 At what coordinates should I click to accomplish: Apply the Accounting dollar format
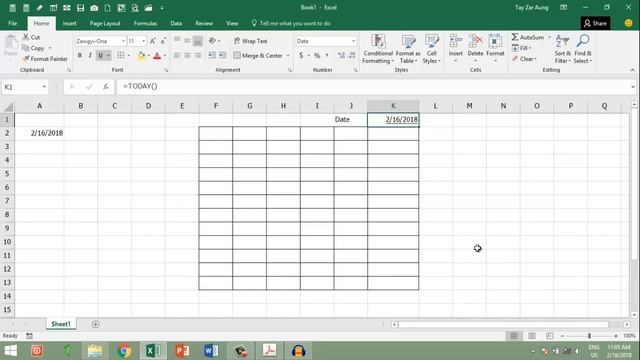301,55
